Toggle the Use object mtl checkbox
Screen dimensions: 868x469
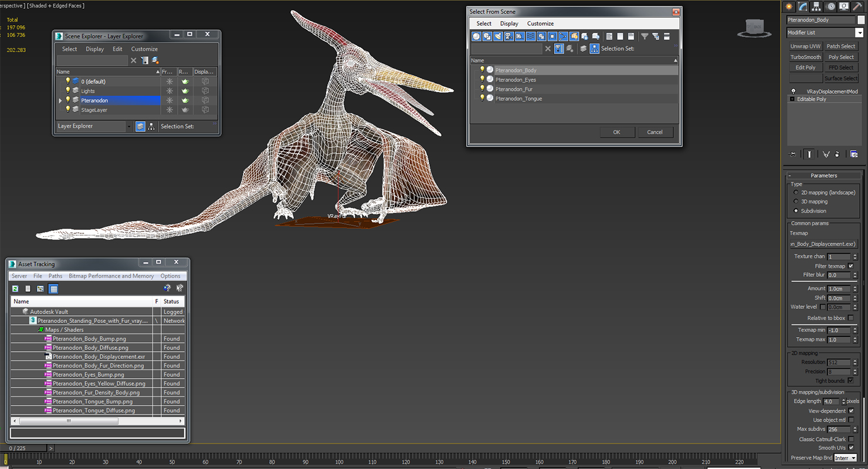pos(851,420)
